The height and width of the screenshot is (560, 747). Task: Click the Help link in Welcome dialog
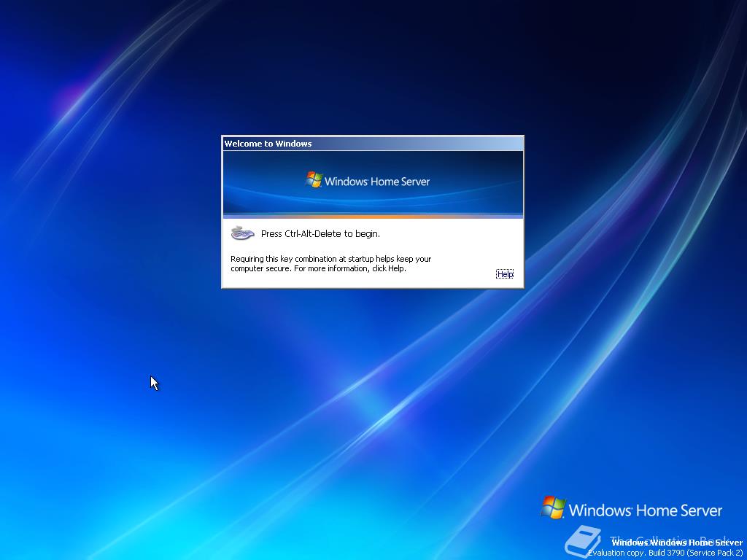(x=505, y=274)
